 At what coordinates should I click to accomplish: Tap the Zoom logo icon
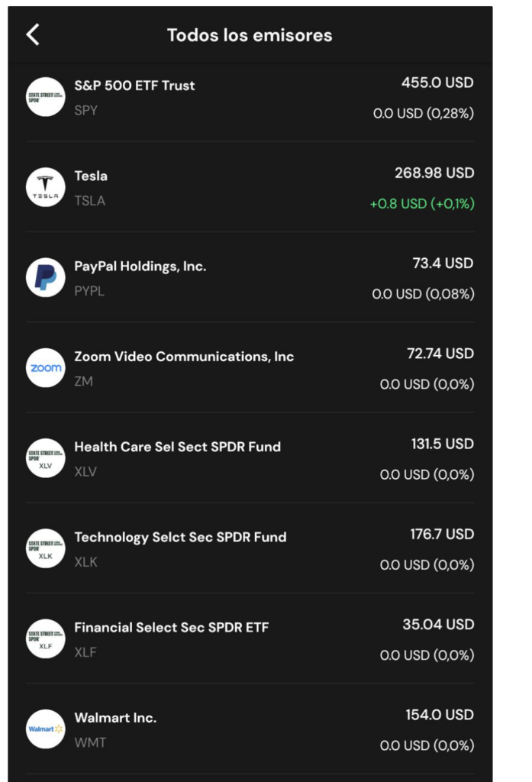45,367
